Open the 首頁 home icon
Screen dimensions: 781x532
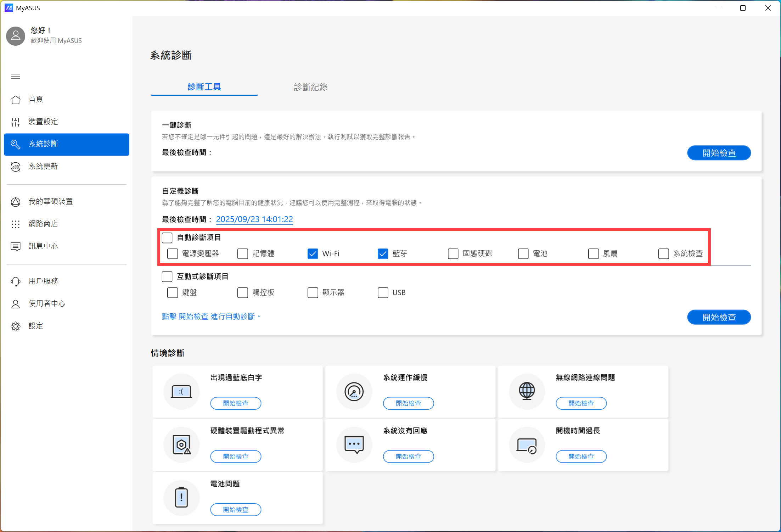pos(16,100)
